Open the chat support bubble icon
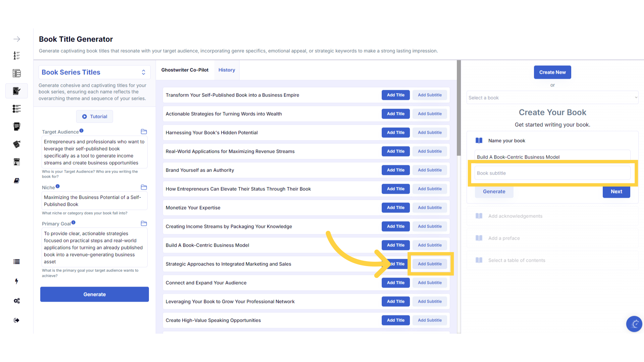The height and width of the screenshot is (362, 644). tap(634, 324)
